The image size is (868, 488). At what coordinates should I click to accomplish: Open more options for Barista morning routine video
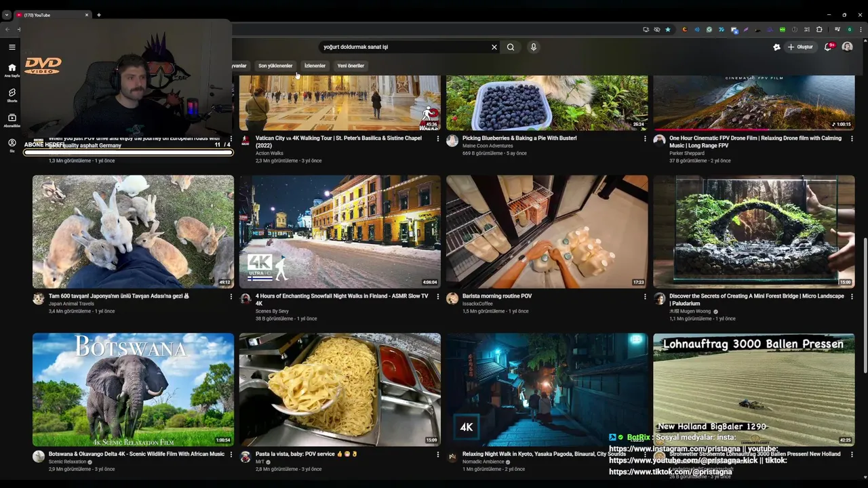645,297
